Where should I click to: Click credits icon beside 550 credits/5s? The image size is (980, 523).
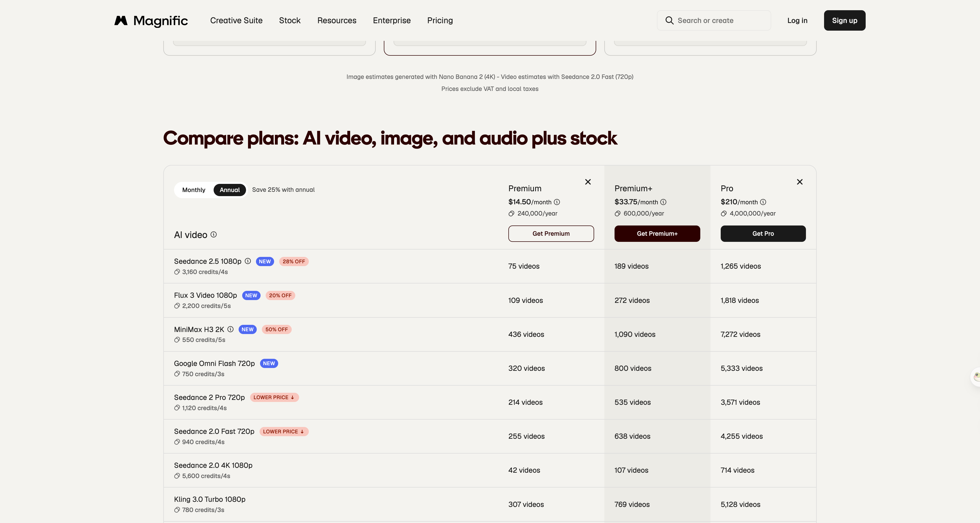177,340
